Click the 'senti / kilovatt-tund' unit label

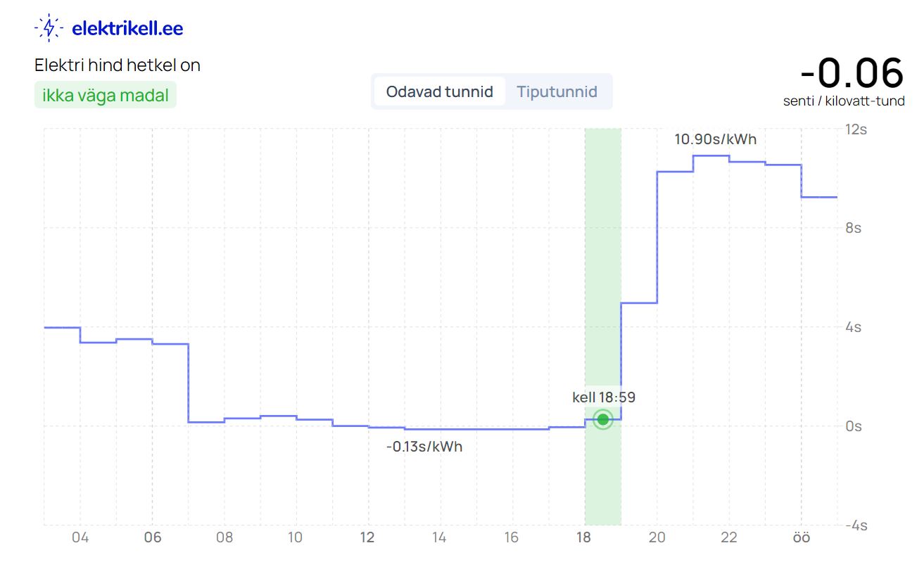[844, 101]
